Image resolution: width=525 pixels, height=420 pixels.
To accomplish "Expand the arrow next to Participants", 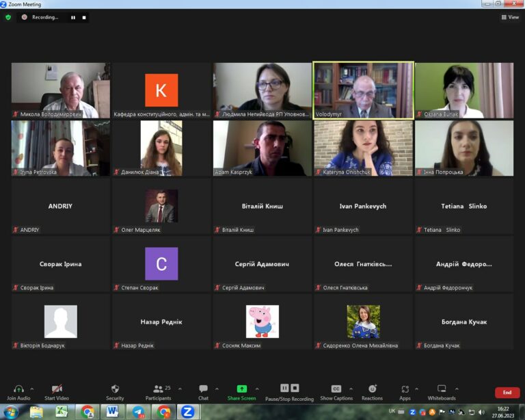I will click(180, 389).
